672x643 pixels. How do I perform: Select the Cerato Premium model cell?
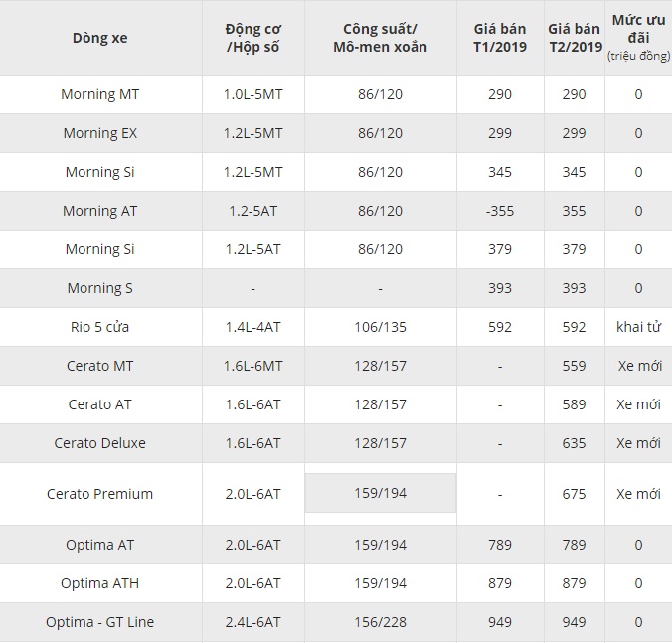pos(100,494)
